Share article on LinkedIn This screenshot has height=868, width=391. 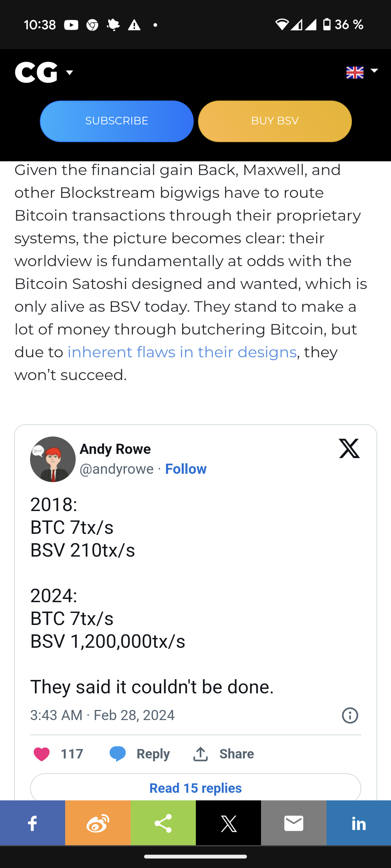(x=359, y=823)
